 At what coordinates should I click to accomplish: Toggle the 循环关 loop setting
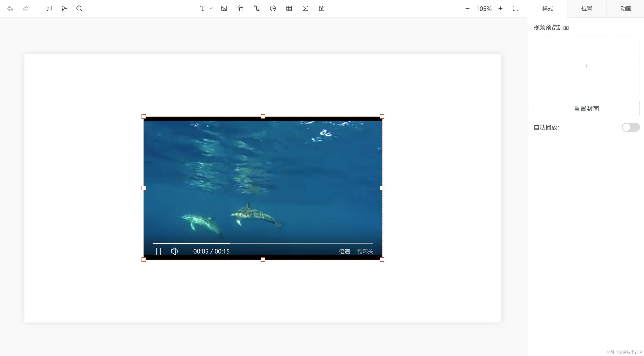click(365, 251)
